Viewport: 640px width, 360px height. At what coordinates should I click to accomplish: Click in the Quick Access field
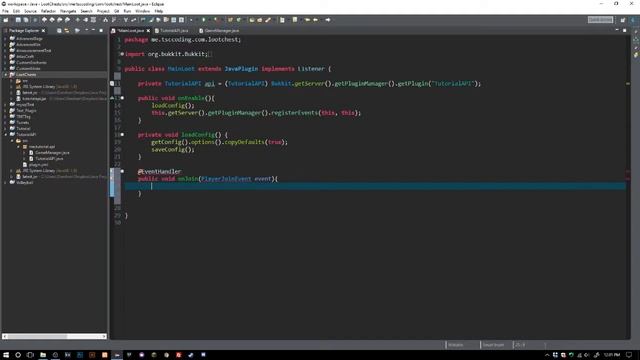tap(600, 20)
